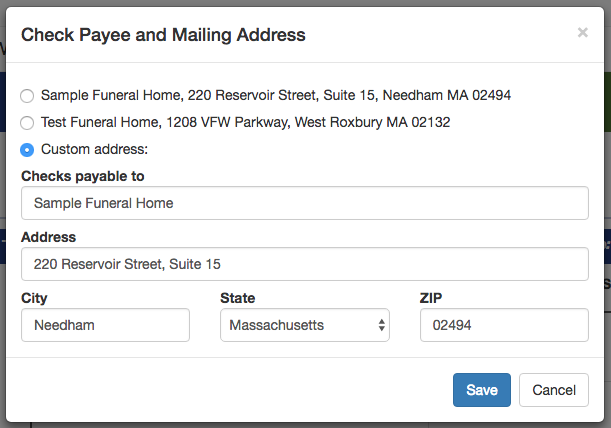This screenshot has height=428, width=611.
Task: Click the Address field with 220 Reservoir Street
Action: point(304,264)
